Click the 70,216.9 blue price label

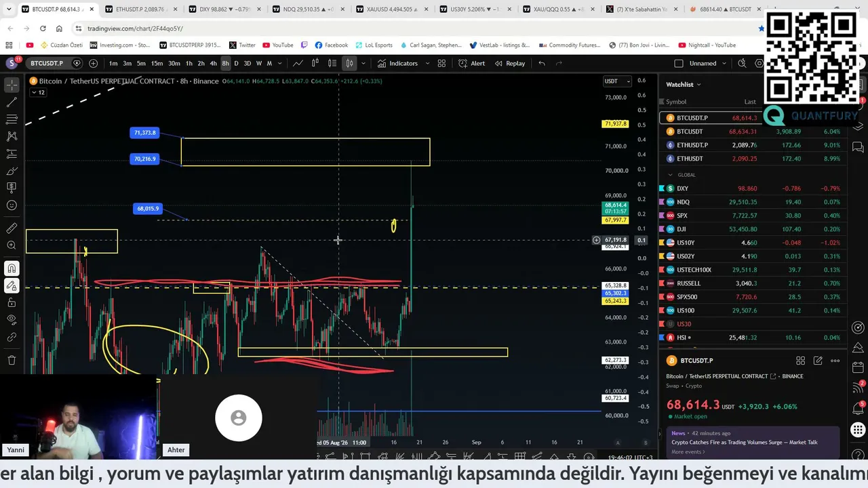145,159
